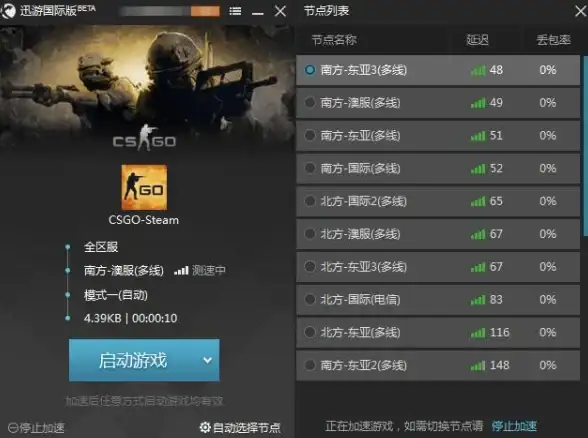Screen dimensions: 588x438
Task: Click the gear icon beside 自动选择节点
Action: point(205,427)
